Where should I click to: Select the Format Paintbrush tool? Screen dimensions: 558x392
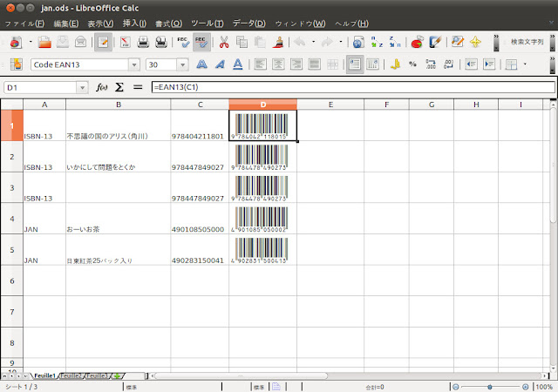tap(278, 43)
